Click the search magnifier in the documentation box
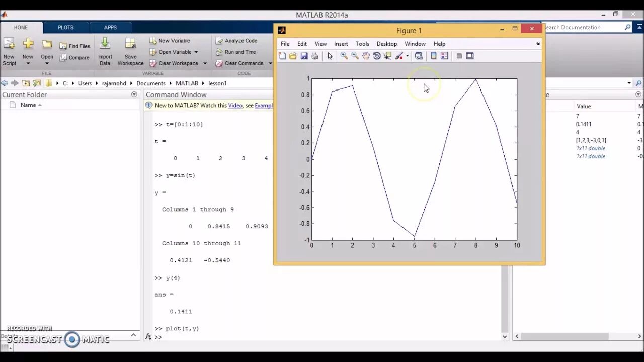The image size is (644, 362). click(x=627, y=27)
